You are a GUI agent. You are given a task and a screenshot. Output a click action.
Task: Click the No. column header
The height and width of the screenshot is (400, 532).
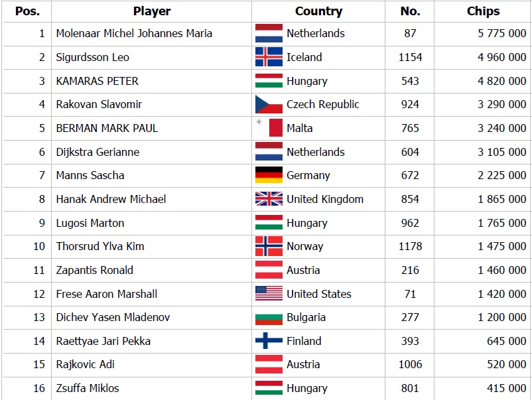pos(410,11)
